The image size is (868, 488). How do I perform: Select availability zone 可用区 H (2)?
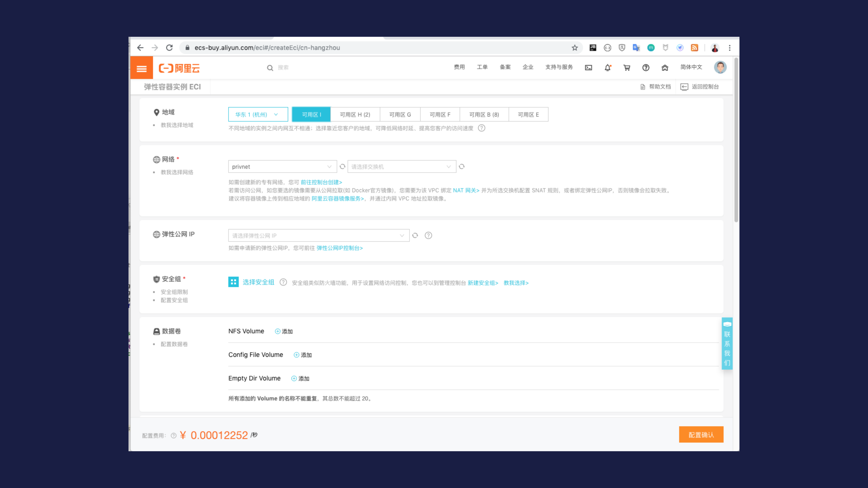[x=355, y=114]
